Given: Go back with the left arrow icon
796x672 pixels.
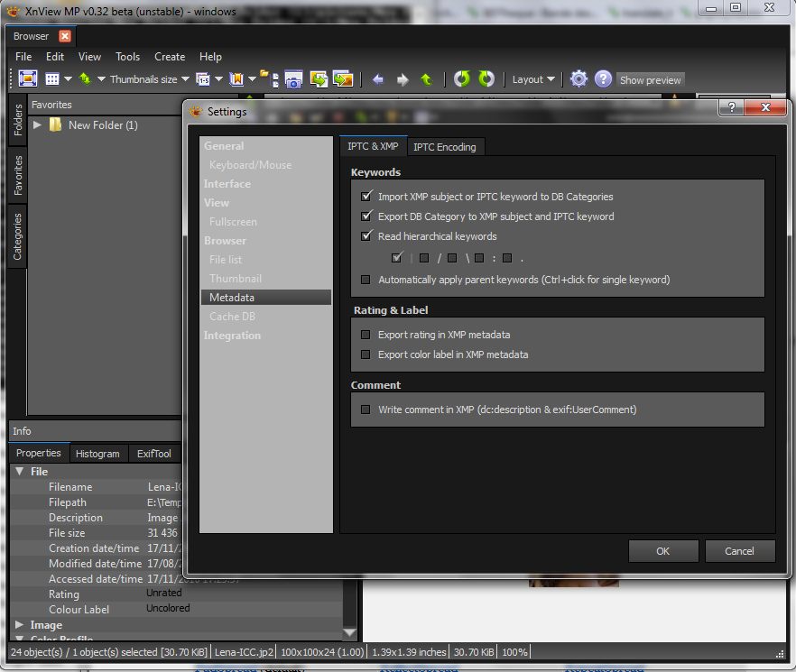Looking at the screenshot, I should [377, 79].
